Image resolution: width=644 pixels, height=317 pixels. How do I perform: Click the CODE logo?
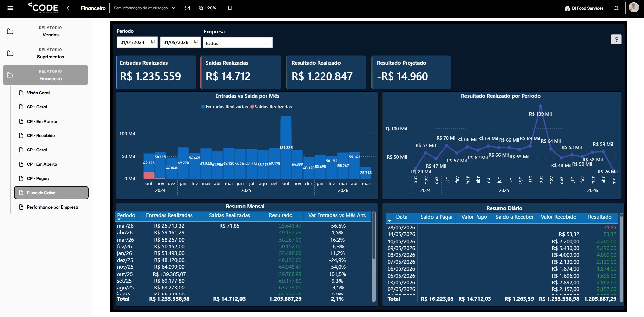tap(43, 7)
